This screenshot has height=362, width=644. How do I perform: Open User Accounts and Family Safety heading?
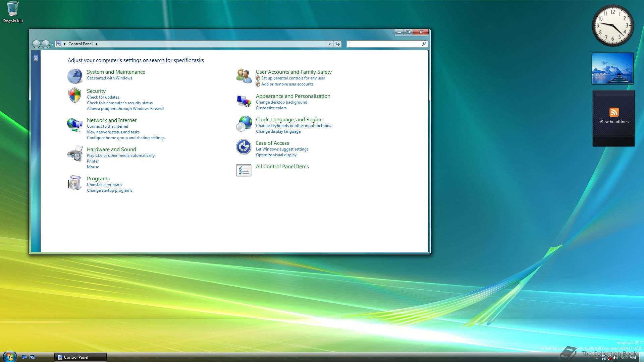tap(294, 72)
